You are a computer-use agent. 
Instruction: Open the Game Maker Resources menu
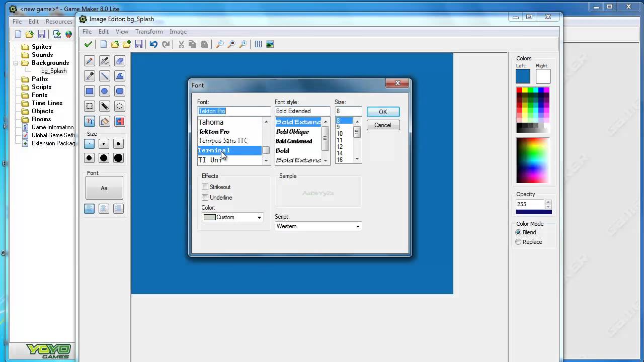(59, 22)
